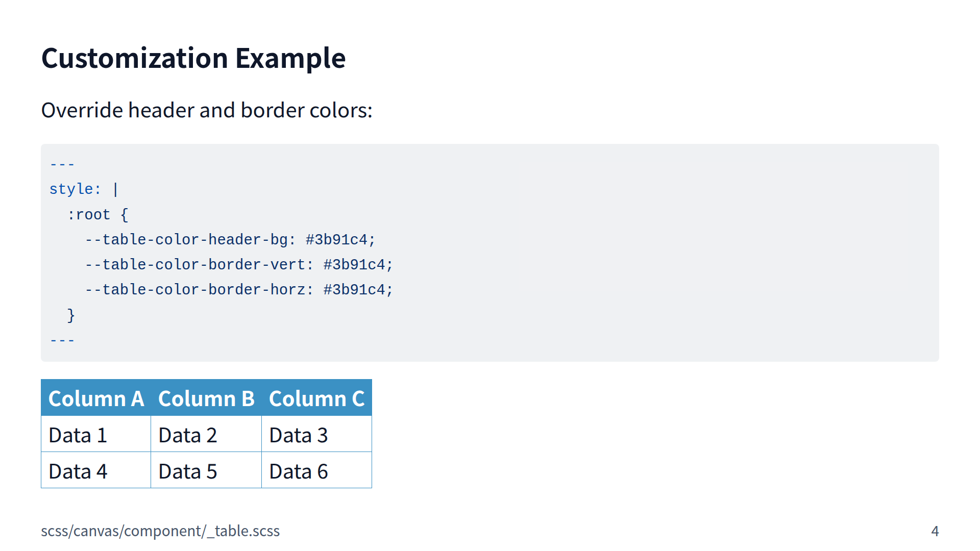Click the "Column A" table header

[96, 398]
